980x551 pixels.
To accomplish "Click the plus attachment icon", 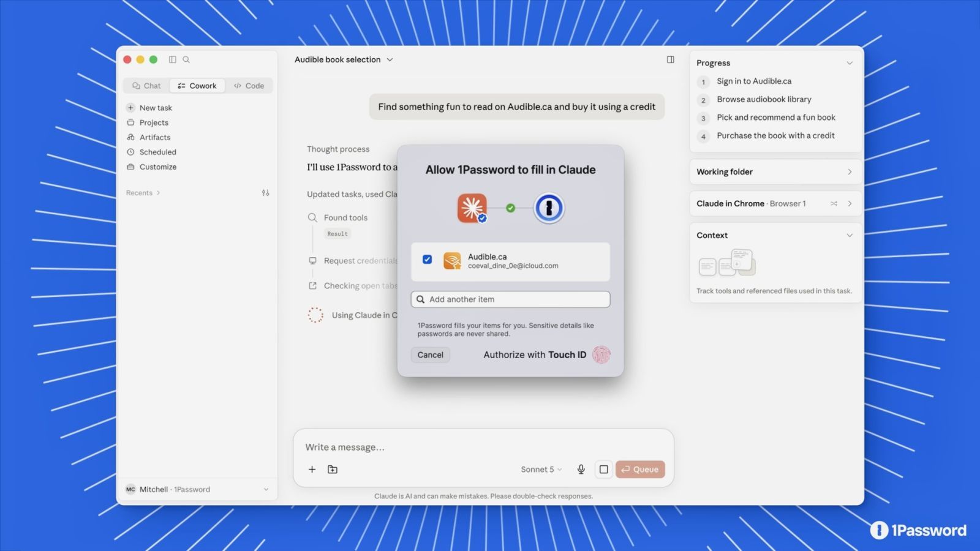I will point(312,470).
